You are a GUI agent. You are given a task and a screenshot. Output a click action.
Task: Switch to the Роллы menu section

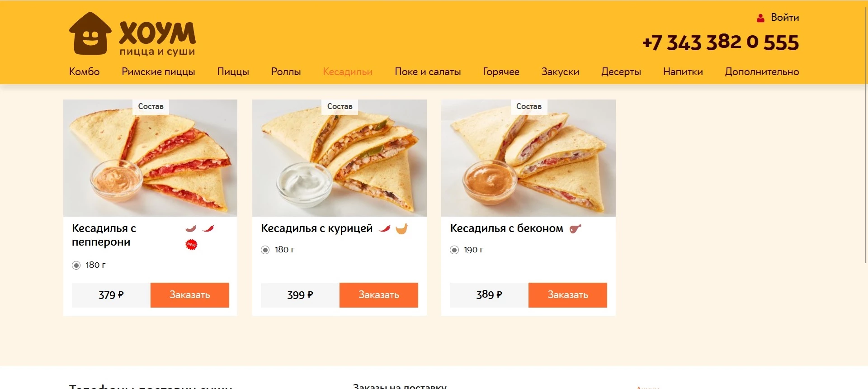pyautogui.click(x=286, y=71)
